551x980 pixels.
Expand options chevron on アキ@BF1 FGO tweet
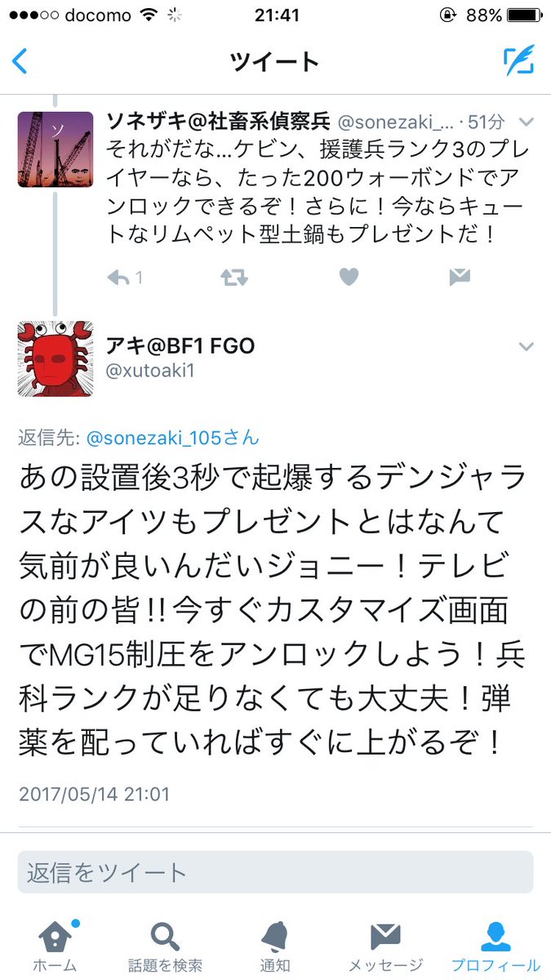pos(527,346)
